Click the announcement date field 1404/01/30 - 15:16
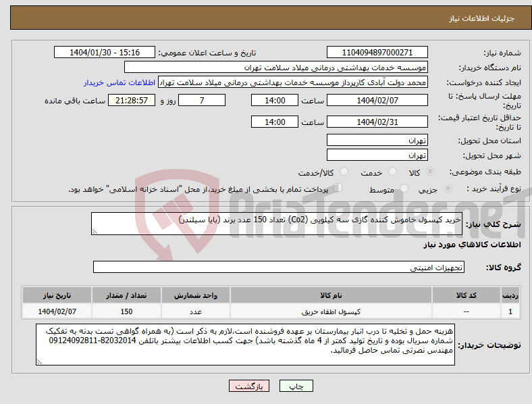 point(105,53)
